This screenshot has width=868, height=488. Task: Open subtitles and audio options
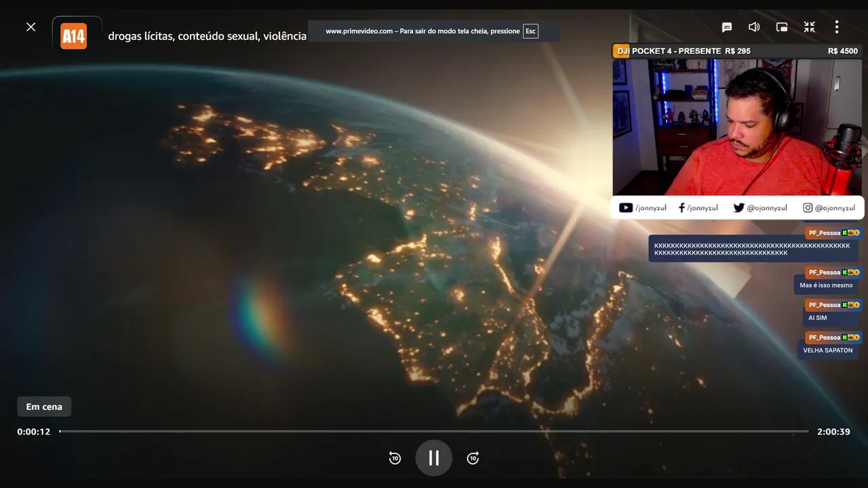click(x=727, y=27)
